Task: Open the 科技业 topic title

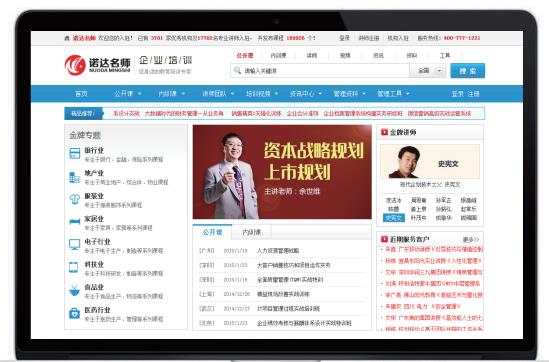Action: click(x=94, y=264)
